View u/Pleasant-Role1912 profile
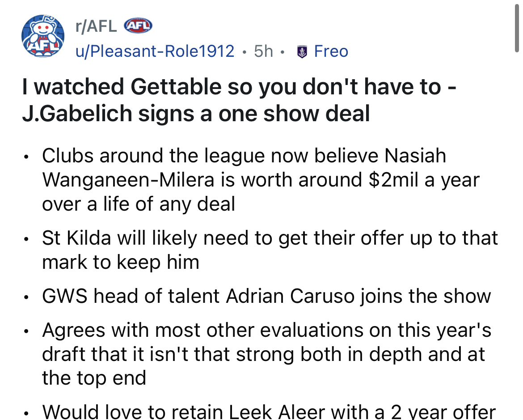This screenshot has width=523, height=420. click(155, 51)
